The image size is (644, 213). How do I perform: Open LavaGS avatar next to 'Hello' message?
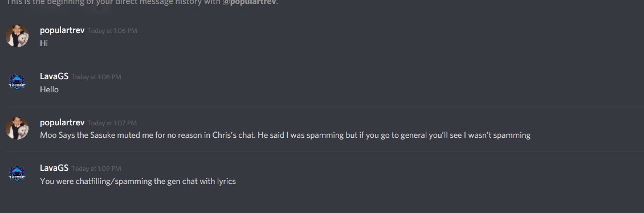(17, 82)
